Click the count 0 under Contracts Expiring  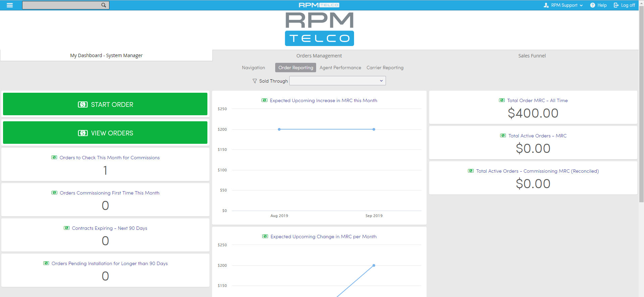pos(105,241)
